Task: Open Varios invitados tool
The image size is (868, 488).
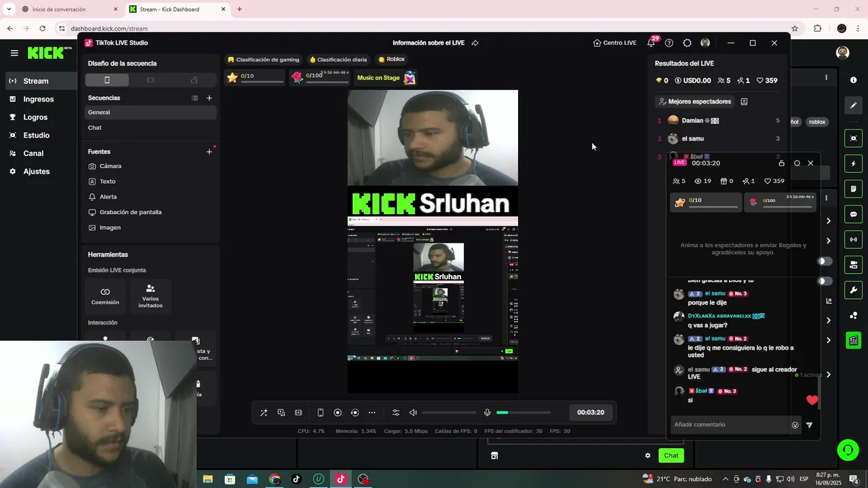Action: [151, 296]
